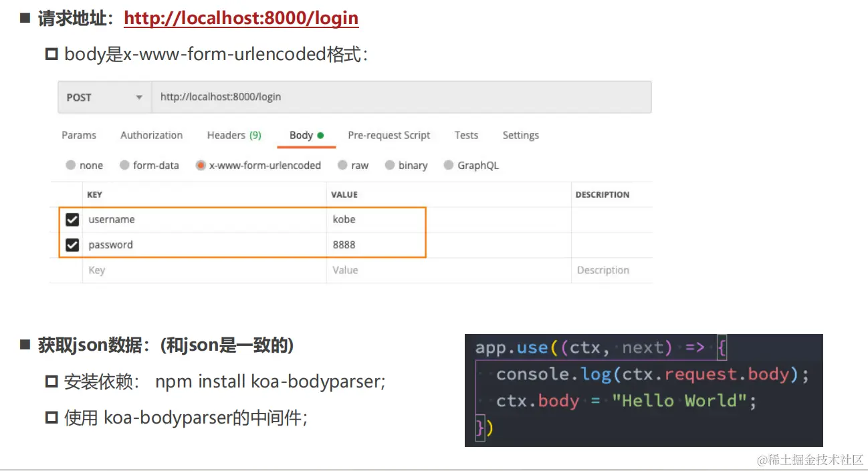Click the app.use((ctx, next) code line
Viewport: 868px width, 471px height.
click(x=601, y=347)
